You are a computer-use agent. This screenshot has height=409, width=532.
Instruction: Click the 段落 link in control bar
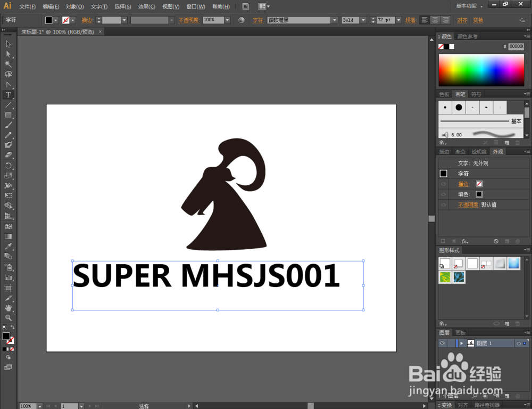411,20
